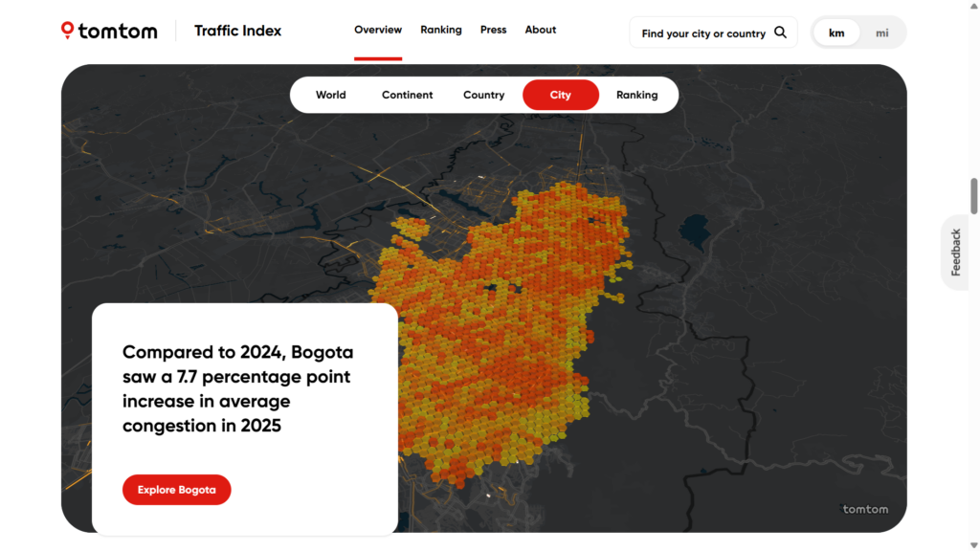The width and height of the screenshot is (980, 551).
Task: Click the search magnifier icon
Action: click(780, 33)
